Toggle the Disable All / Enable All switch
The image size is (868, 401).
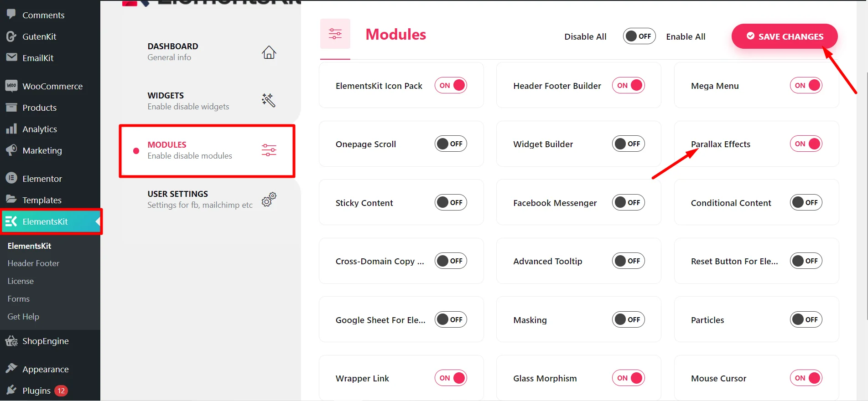639,36
